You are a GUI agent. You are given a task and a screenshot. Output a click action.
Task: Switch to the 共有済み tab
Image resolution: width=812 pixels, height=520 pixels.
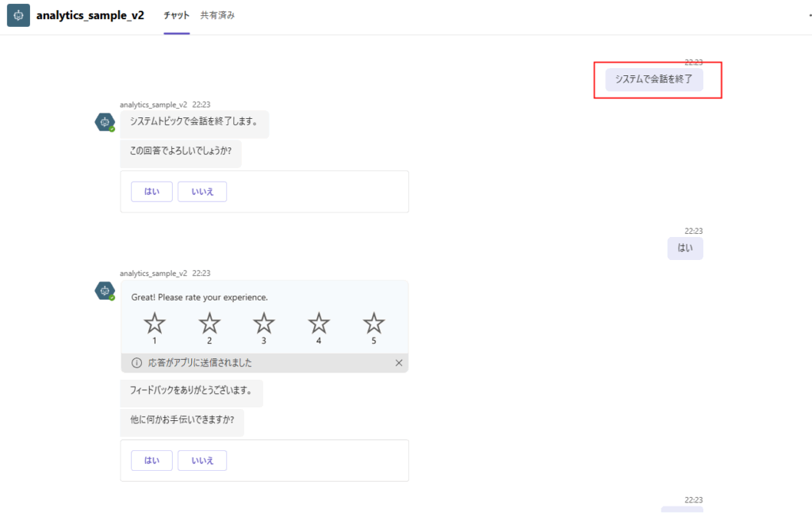(x=217, y=16)
